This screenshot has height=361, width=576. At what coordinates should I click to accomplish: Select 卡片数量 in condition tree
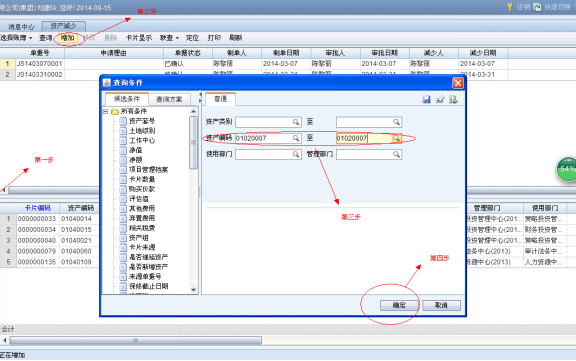142,179
